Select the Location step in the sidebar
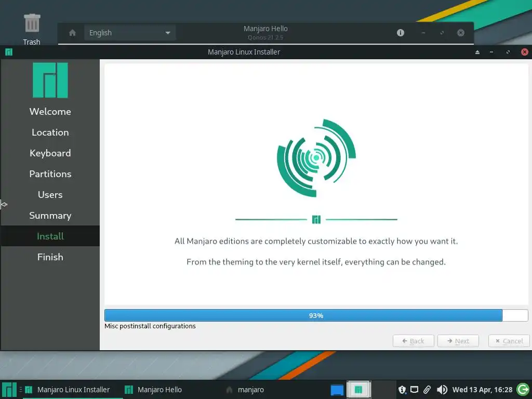The height and width of the screenshot is (399, 532). click(50, 132)
